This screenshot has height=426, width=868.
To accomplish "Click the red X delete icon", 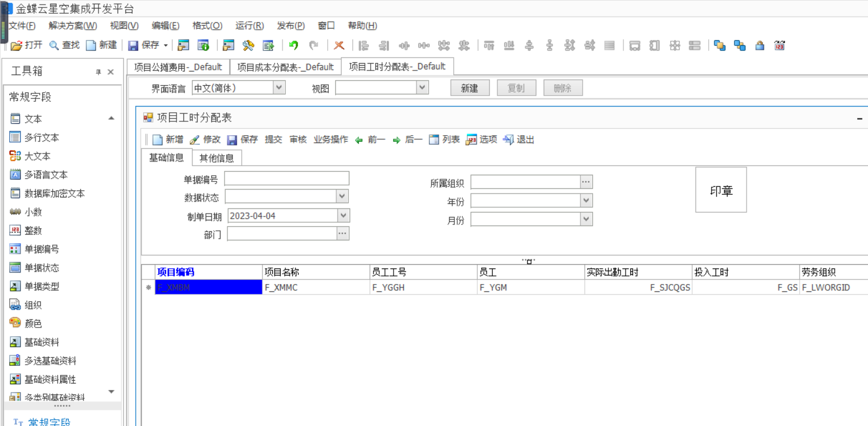I will [339, 45].
